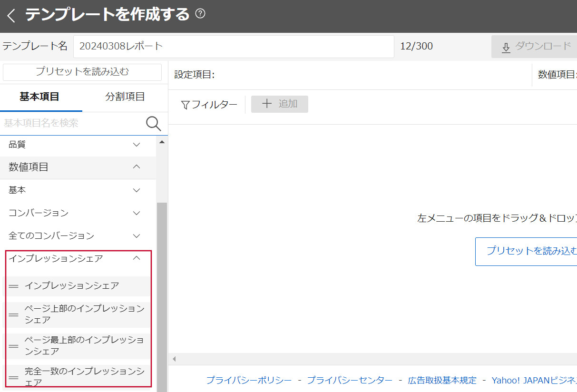Expand the 基本 category
The width and height of the screenshot is (577, 392).
tap(137, 190)
